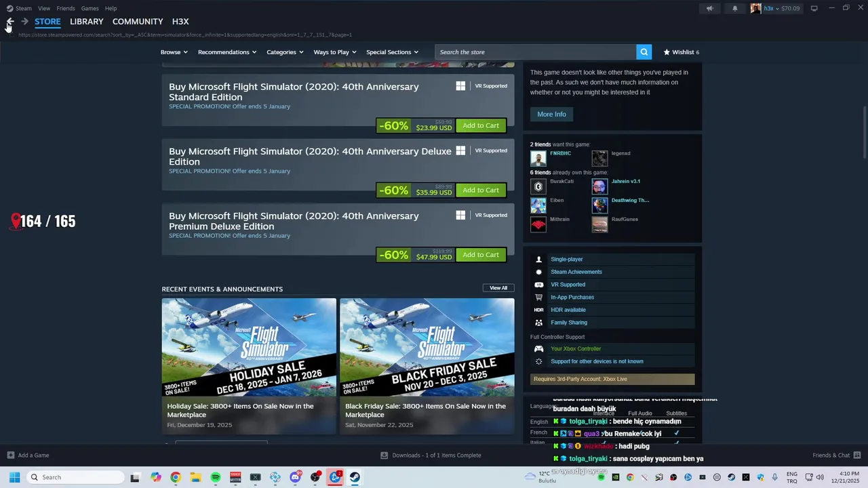Click the Downloads status icon

point(384,455)
